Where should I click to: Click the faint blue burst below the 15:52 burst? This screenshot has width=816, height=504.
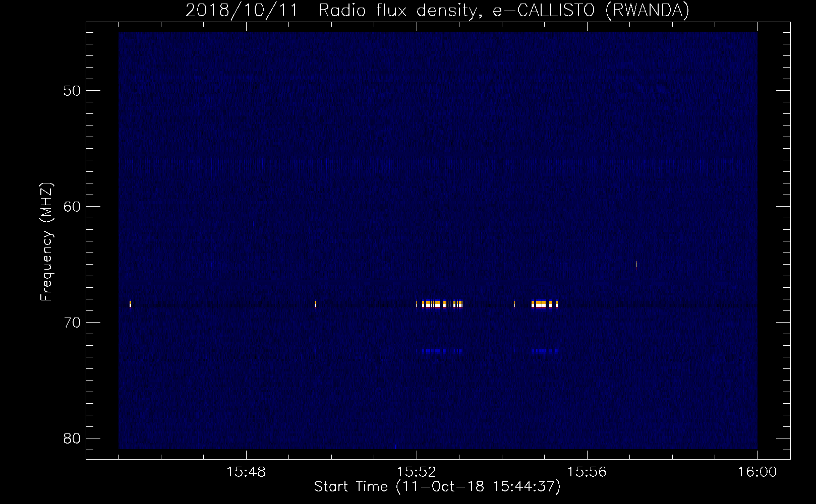point(442,352)
